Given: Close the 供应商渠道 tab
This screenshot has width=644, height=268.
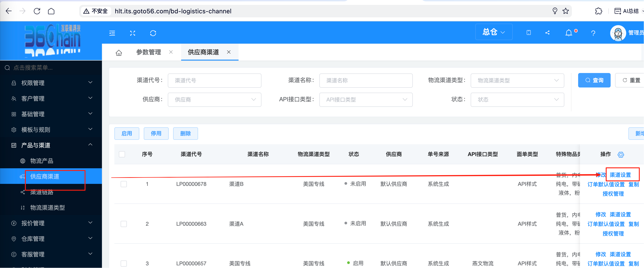Looking at the screenshot, I should click(x=229, y=52).
